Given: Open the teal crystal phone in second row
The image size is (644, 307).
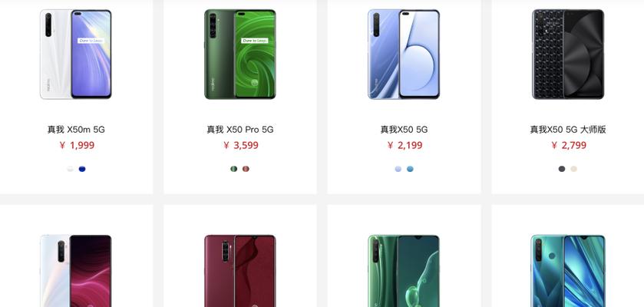Looking at the screenshot, I should click(x=568, y=271).
